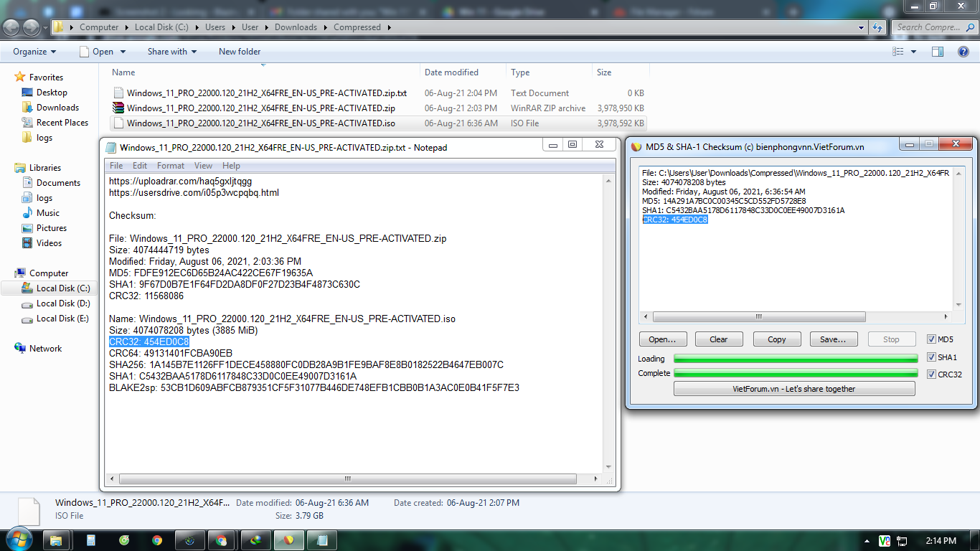
Task: Expand breadcrumb arrow after Compressed
Action: tap(389, 27)
